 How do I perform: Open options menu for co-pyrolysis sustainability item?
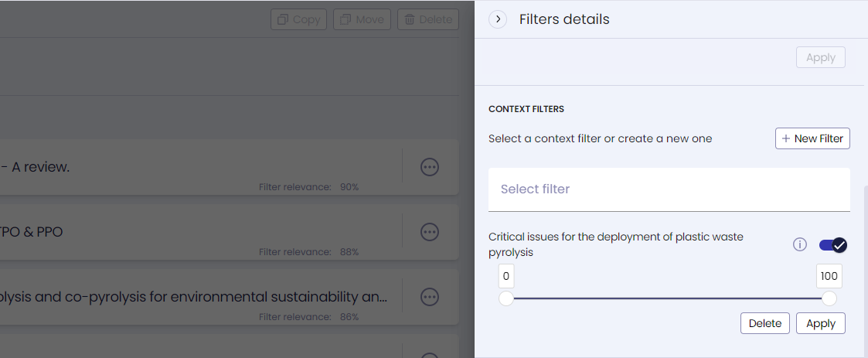[430, 296]
